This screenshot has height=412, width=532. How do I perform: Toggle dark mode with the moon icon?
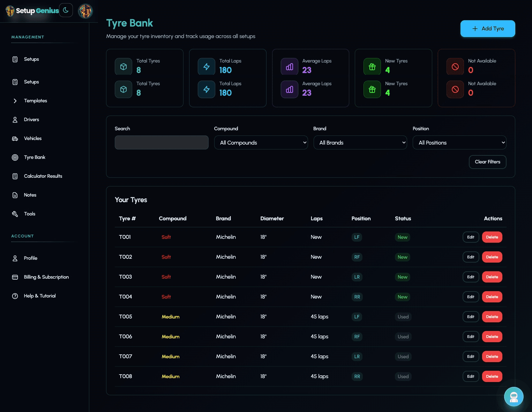pyautogui.click(x=66, y=10)
